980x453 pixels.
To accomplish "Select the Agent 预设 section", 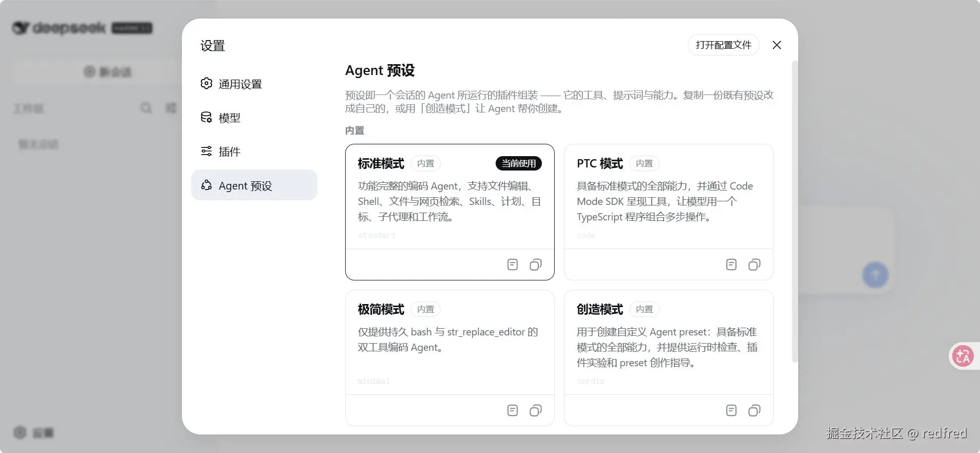I will point(254,185).
